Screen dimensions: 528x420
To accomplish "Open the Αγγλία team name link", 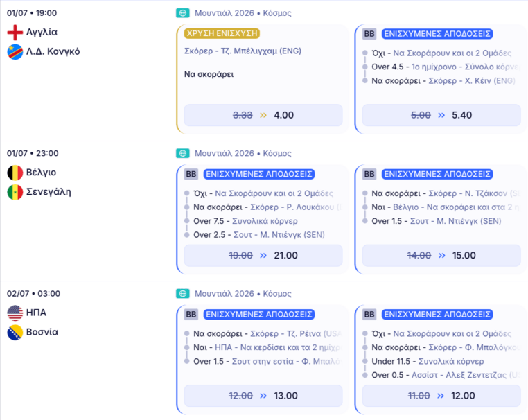I will pyautogui.click(x=42, y=33).
